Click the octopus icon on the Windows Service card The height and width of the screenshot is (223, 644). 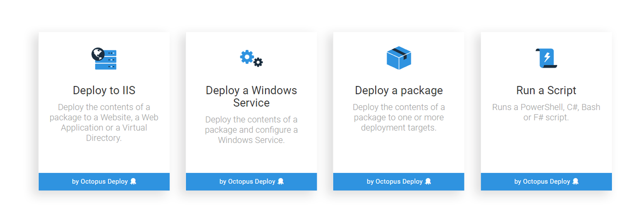281,181
